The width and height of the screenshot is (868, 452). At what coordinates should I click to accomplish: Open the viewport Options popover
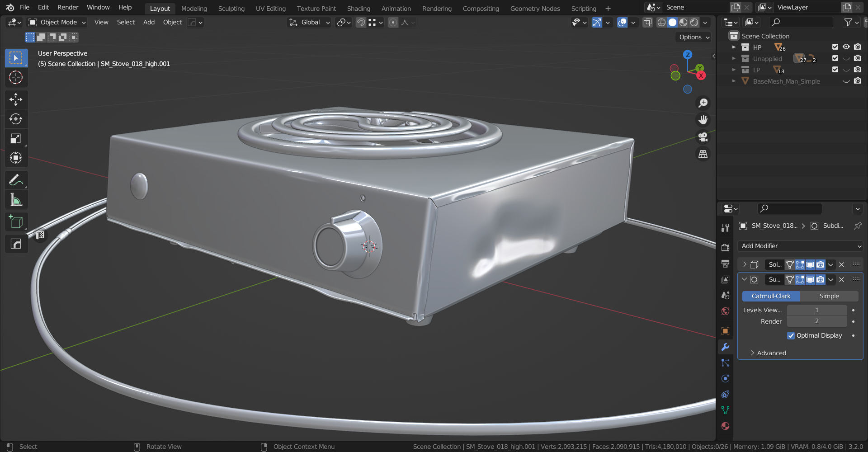click(x=693, y=37)
